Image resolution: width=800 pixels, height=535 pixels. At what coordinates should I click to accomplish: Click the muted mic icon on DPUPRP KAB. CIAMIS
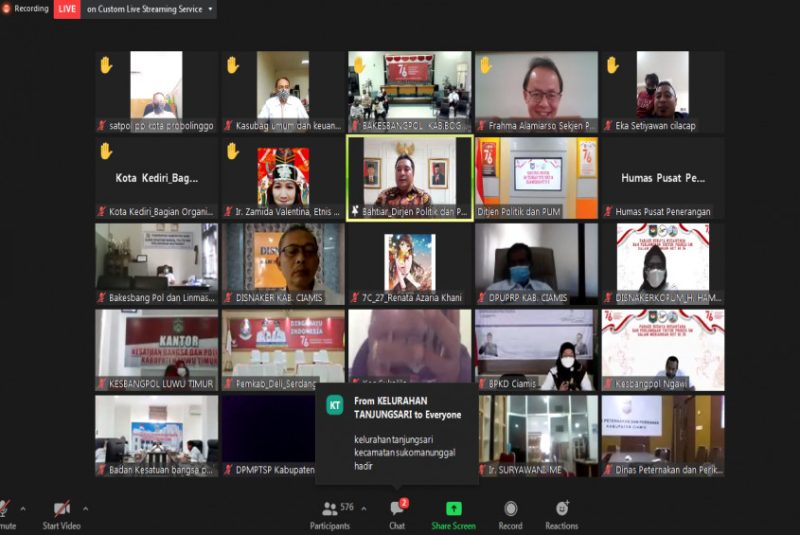[x=482, y=297]
